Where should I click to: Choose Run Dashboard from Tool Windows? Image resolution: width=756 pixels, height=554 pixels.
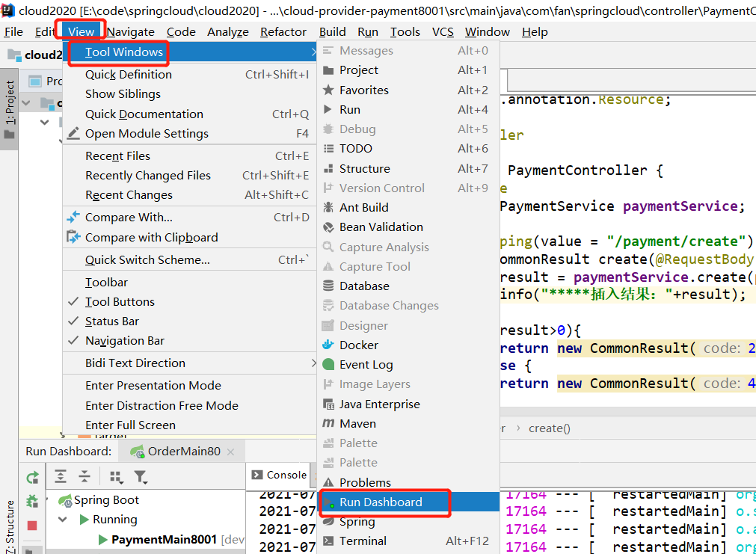tap(408, 502)
